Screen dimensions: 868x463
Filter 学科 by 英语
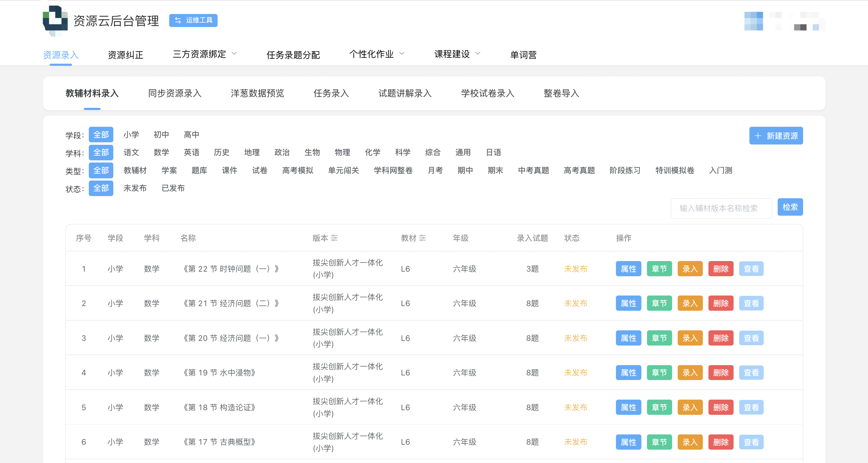click(192, 153)
